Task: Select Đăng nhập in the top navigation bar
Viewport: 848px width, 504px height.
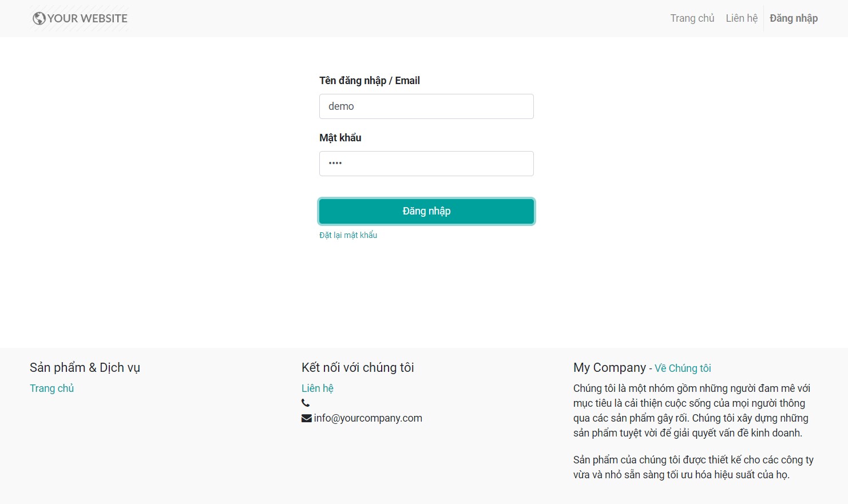Action: pyautogui.click(x=794, y=18)
